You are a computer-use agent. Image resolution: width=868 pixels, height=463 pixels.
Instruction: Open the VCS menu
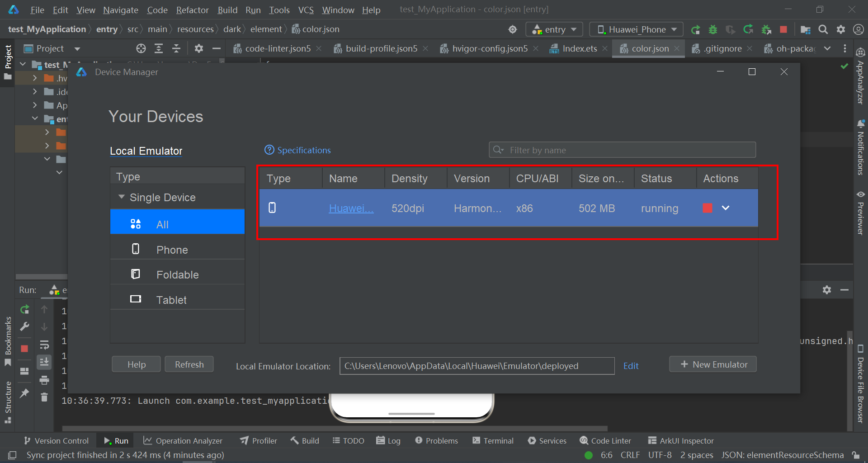(x=306, y=10)
